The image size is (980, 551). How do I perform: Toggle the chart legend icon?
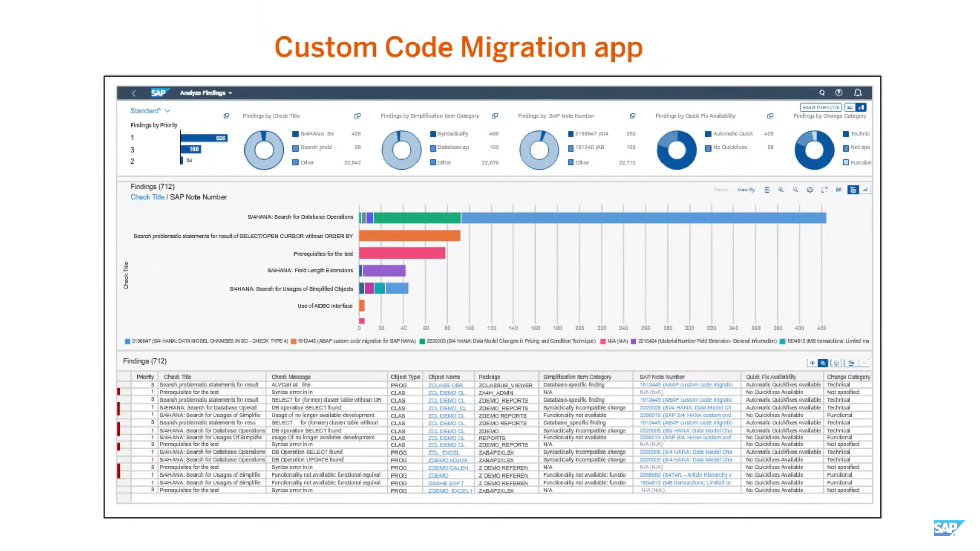pos(840,190)
